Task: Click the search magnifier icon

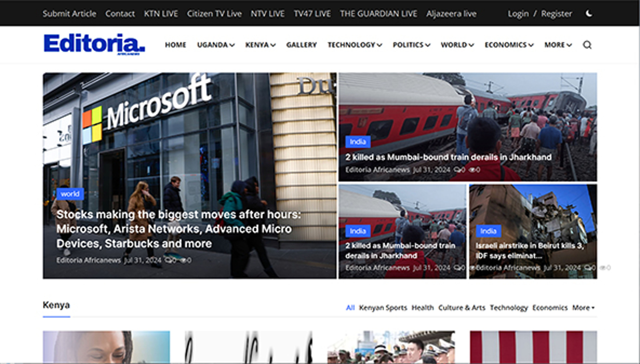Action: coord(587,45)
